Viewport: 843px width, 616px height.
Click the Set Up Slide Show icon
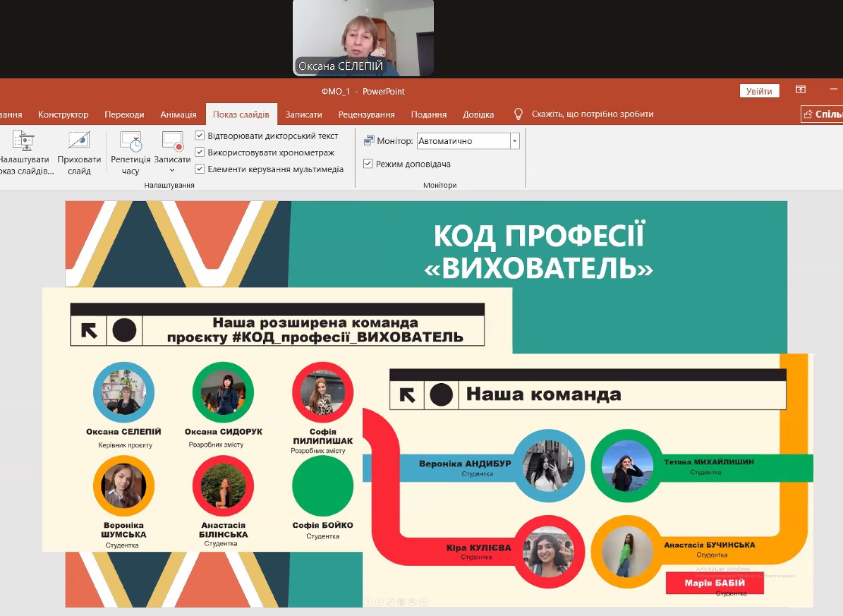24,141
